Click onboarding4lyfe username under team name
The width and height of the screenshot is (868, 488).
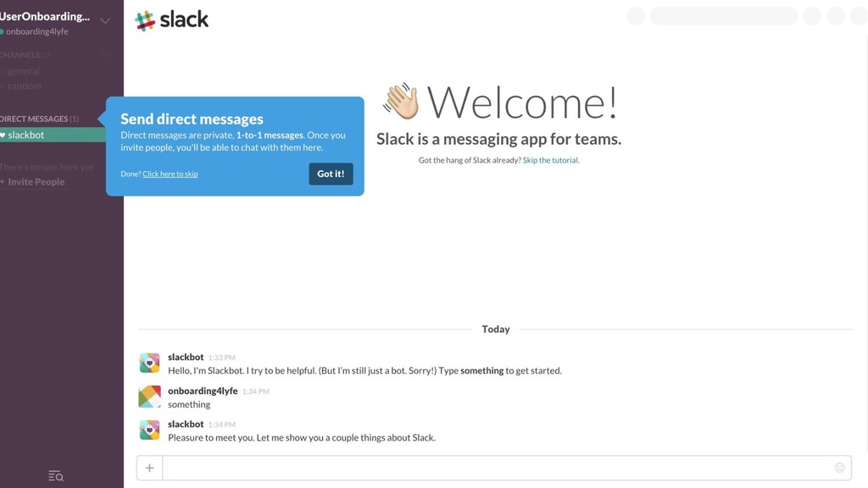[37, 31]
